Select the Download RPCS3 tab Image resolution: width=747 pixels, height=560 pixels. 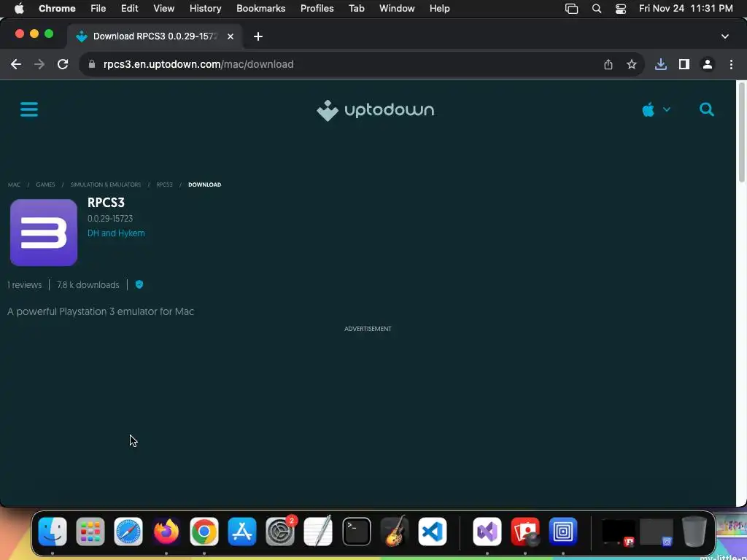[155, 36]
